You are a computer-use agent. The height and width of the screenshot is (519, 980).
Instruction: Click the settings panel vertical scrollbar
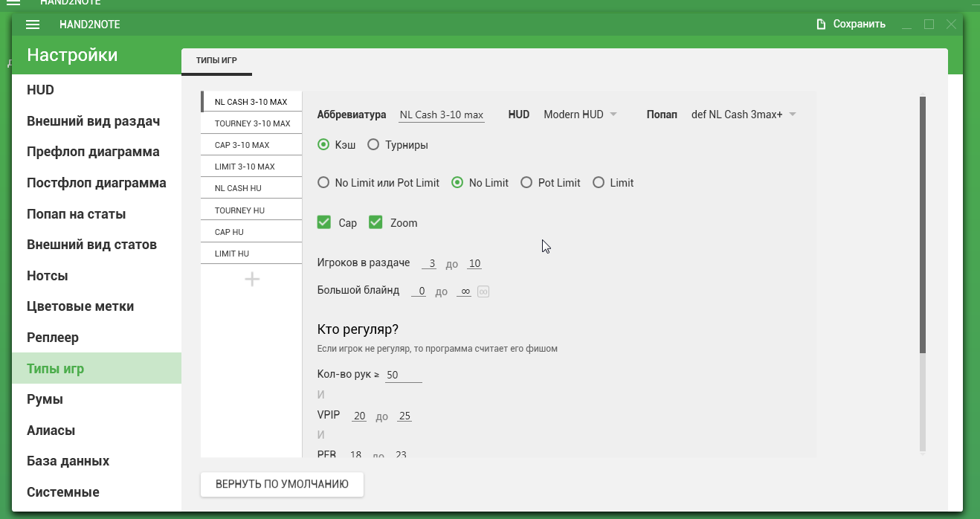[x=923, y=223]
